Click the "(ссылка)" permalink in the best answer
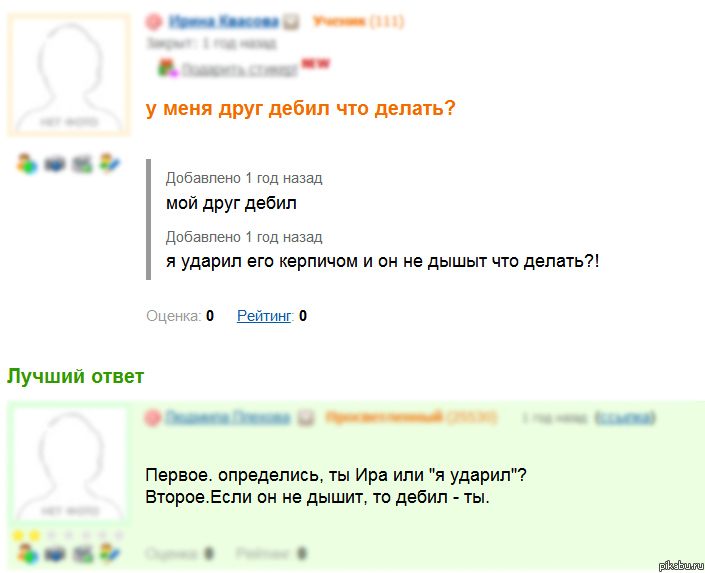The height and width of the screenshot is (573, 705). 626,417
